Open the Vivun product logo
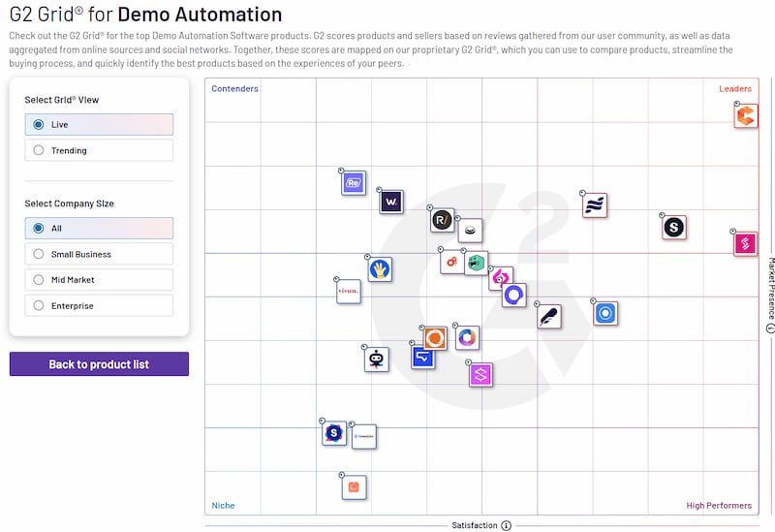Viewport: 775px width, 532px height. click(349, 291)
